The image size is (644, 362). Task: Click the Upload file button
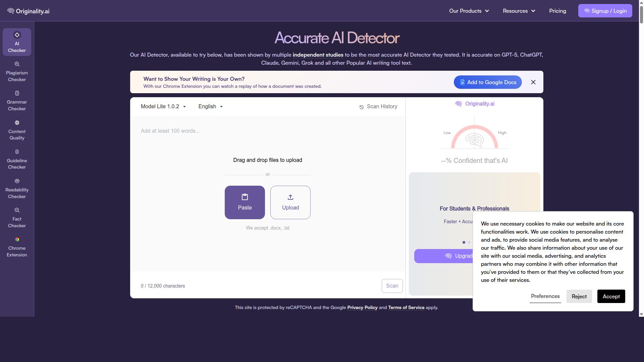click(x=290, y=202)
